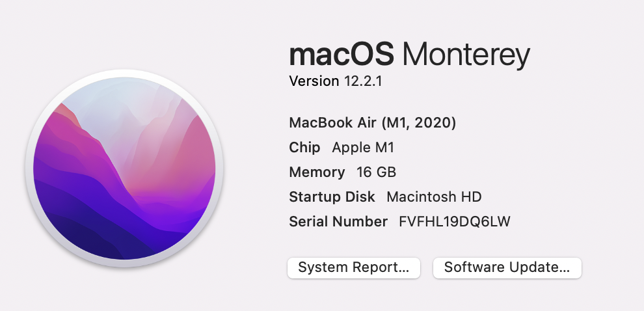Click the "Startup Disk" label
The image size is (644, 311).
332,196
